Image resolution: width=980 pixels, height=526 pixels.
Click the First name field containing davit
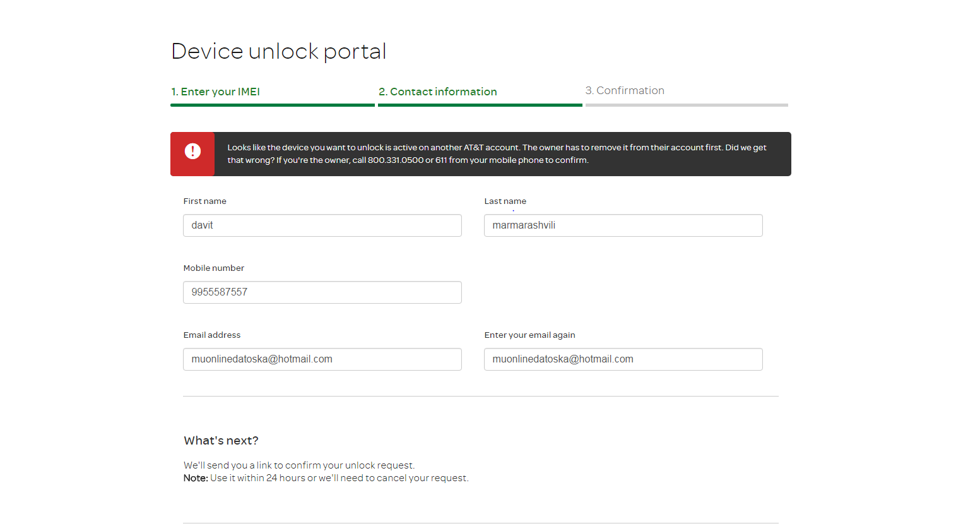(x=322, y=225)
